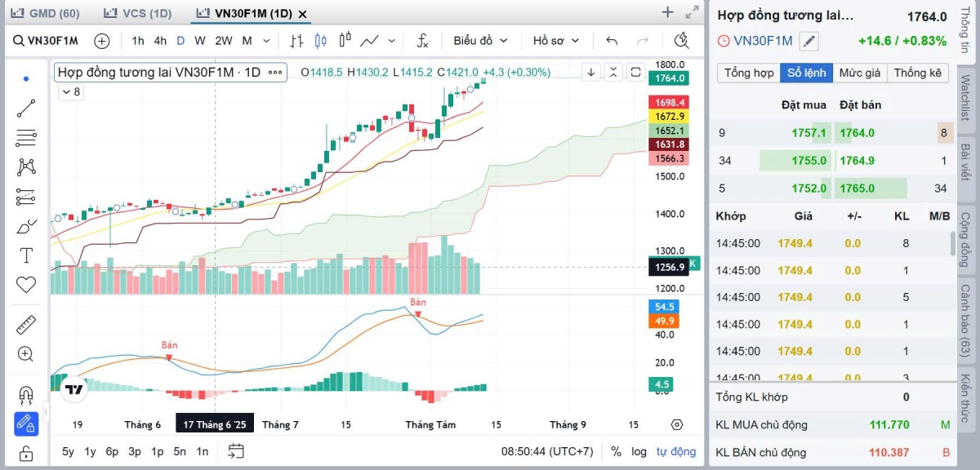980x470 pixels.
Task: Undo the last chart action
Action: [x=612, y=40]
